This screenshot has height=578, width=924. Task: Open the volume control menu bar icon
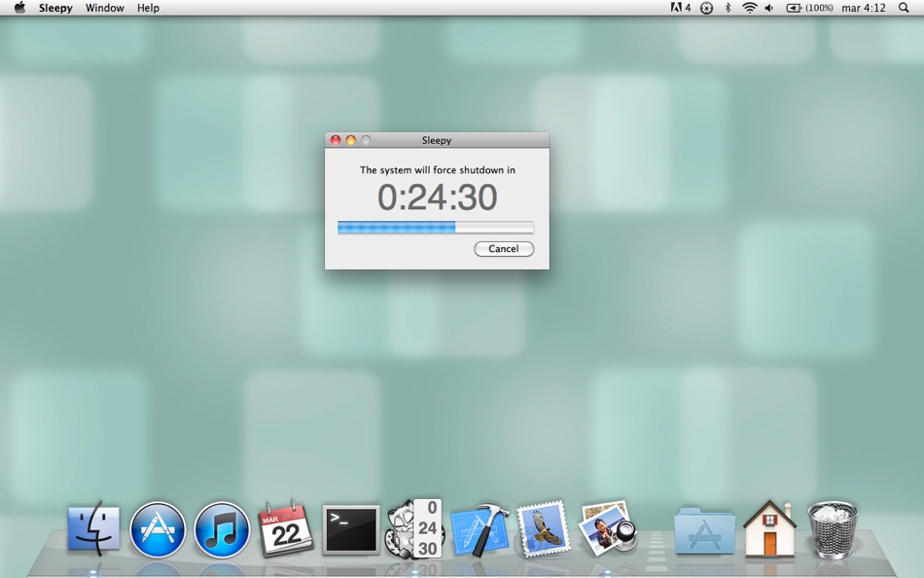pos(769,8)
